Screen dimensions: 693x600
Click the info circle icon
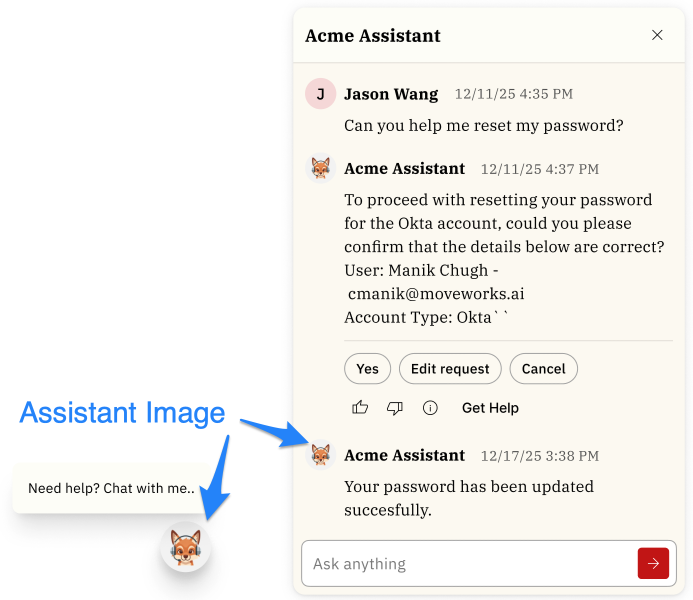[430, 408]
